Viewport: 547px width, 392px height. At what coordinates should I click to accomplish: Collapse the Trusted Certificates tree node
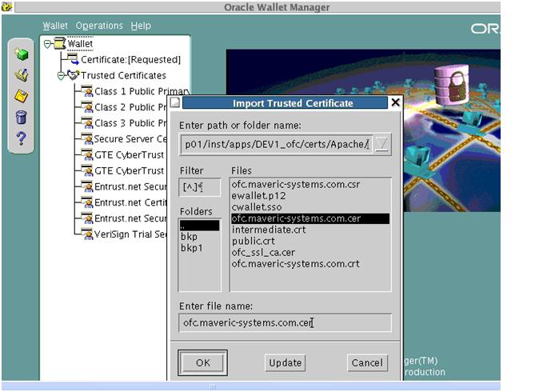(61, 75)
